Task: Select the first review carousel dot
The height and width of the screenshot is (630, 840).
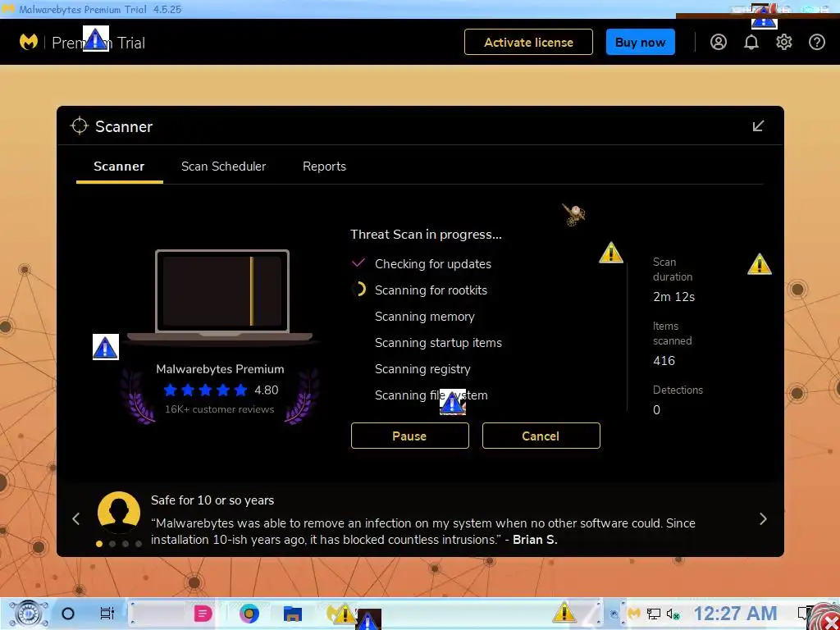Action: click(x=99, y=544)
